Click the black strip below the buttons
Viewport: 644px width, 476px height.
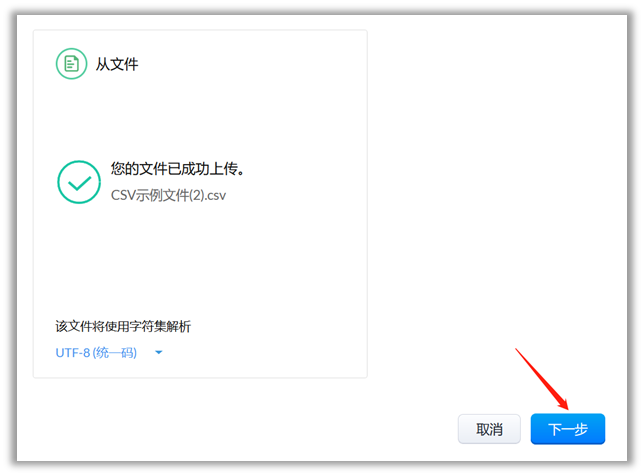pyautogui.click(x=320, y=468)
